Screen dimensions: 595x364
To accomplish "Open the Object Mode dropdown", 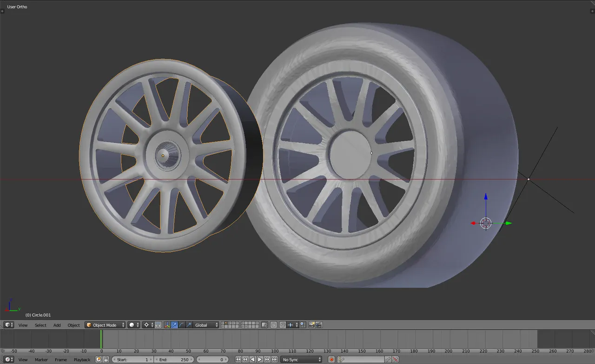I will [x=105, y=325].
